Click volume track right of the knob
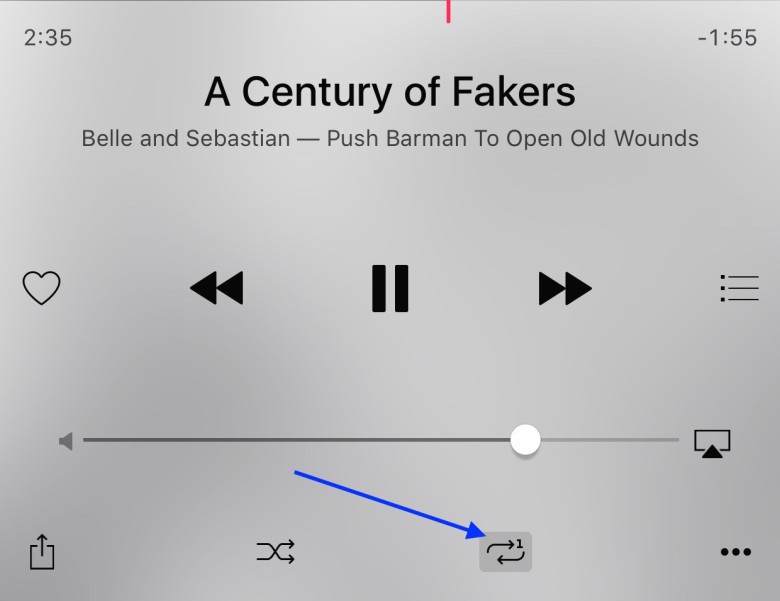The image size is (780, 601). 610,440
